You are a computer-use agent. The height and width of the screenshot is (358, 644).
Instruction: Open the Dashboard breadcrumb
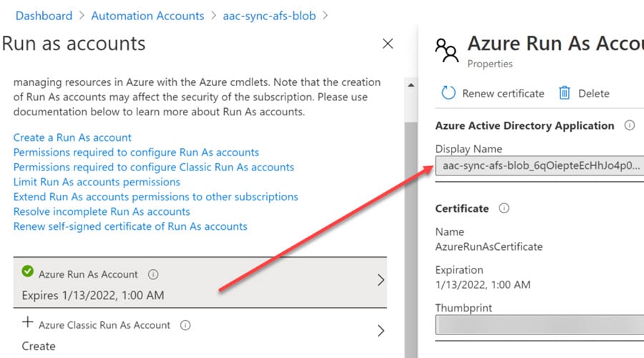tap(44, 16)
